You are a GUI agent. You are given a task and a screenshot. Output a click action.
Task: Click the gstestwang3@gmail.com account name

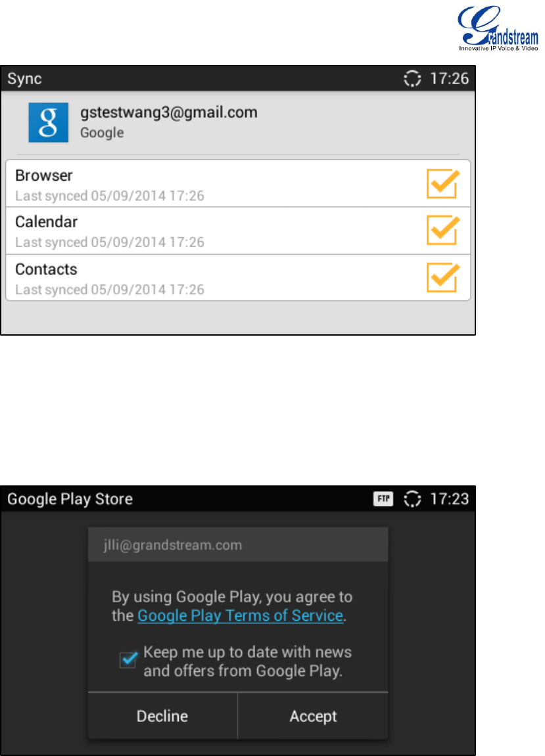169,112
